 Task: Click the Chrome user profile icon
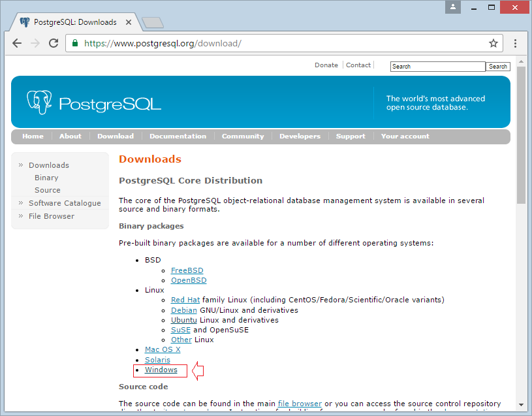pyautogui.click(x=452, y=7)
